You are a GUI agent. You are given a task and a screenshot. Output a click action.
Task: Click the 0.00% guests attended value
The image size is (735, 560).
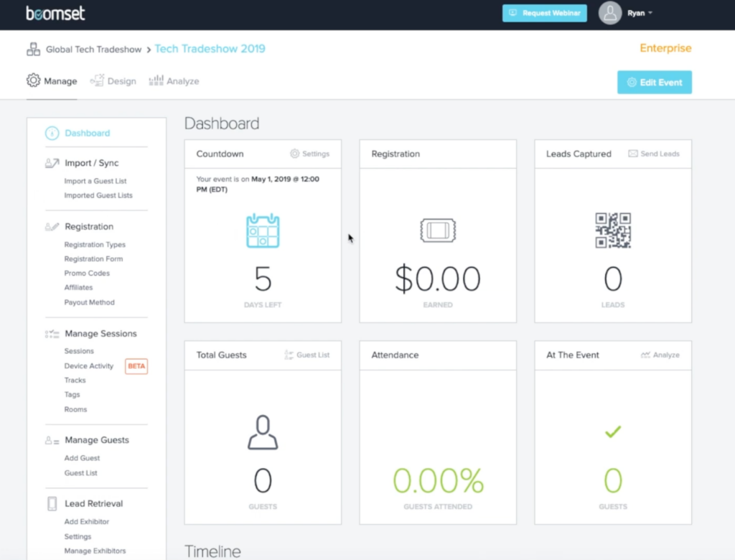pos(438,481)
